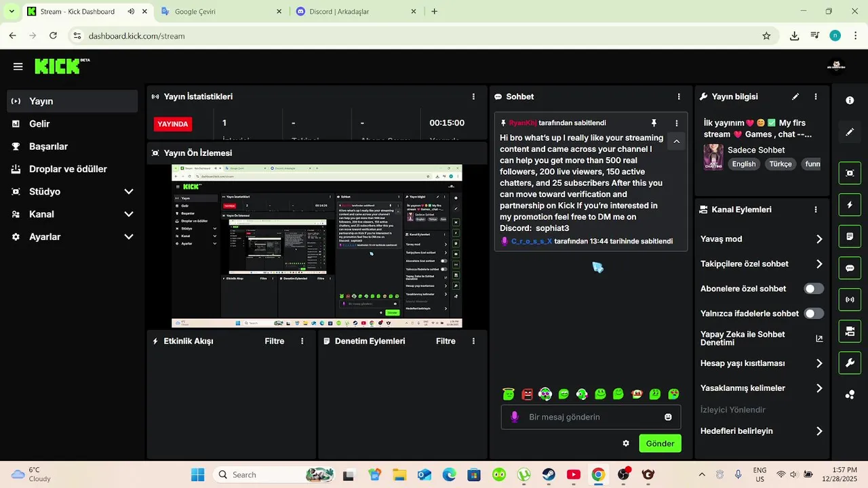Click the pin icon on pinned message
The width and height of the screenshot is (868, 488).
[x=654, y=123]
